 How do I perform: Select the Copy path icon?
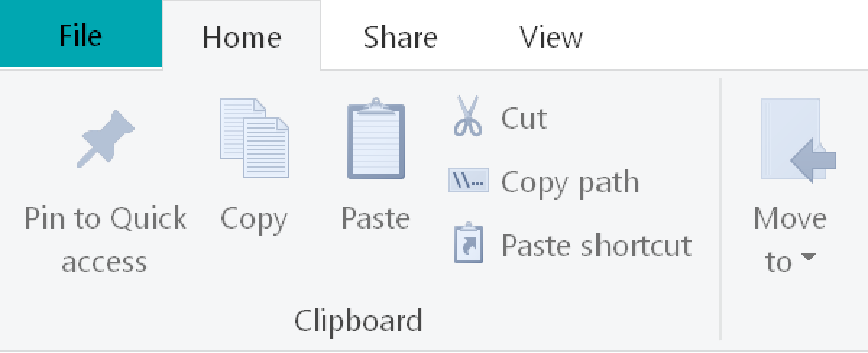click(x=468, y=181)
